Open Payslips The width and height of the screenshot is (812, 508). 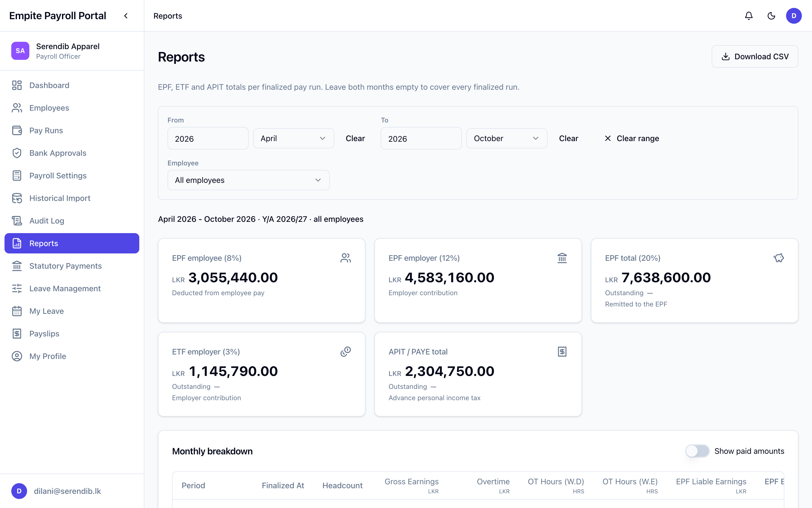pos(72,334)
